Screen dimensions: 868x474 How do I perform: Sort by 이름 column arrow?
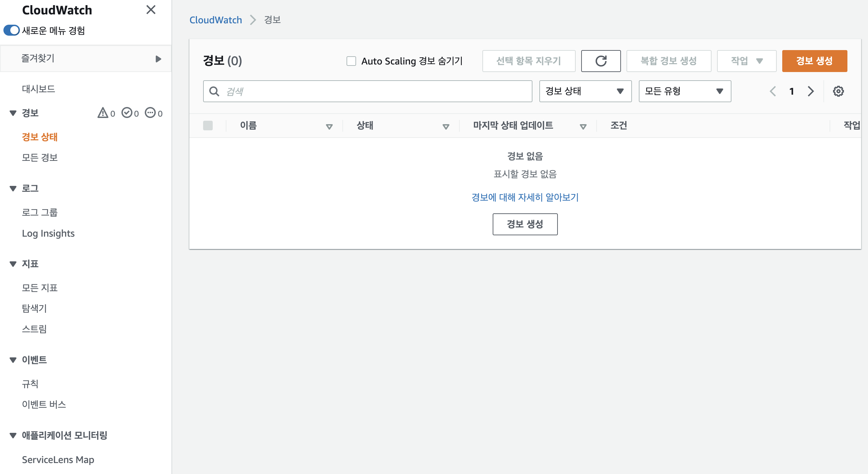329,127
